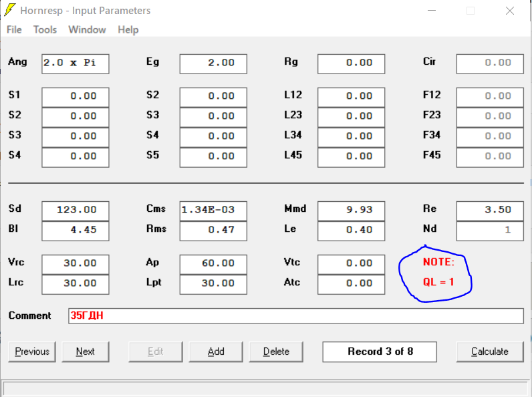
Task: Click the Bl field showing 4.45
Action: (x=76, y=231)
